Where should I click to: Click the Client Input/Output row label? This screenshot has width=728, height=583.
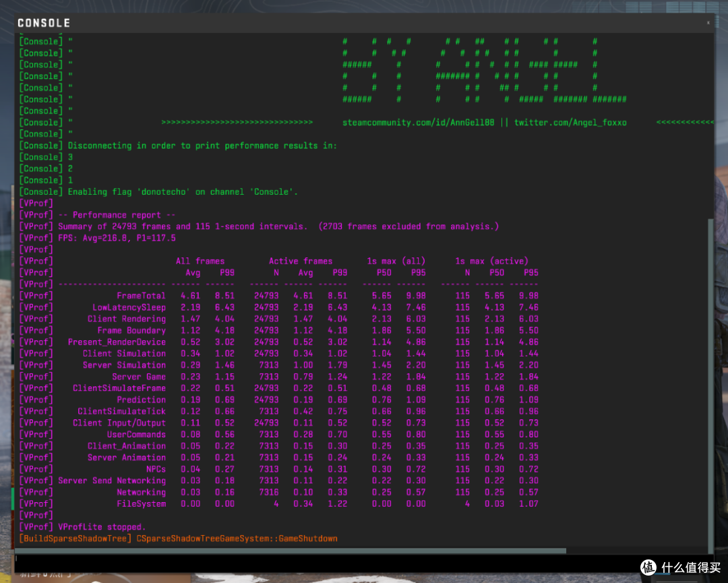click(119, 423)
